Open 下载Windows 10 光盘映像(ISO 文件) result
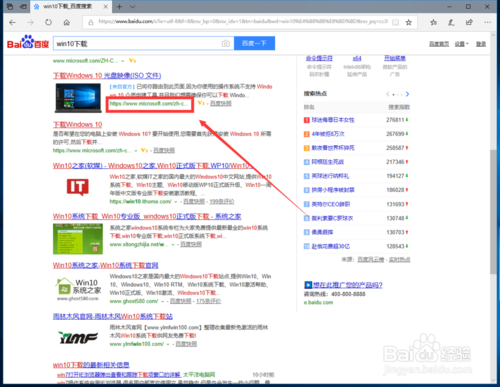The image size is (500, 387). click(x=107, y=76)
